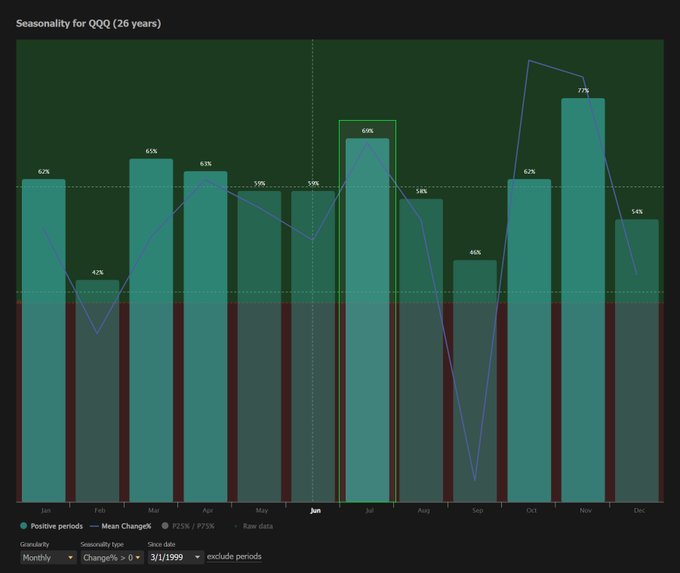Image resolution: width=680 pixels, height=573 pixels.
Task: Enable the Raw data legend series
Action: [253, 526]
